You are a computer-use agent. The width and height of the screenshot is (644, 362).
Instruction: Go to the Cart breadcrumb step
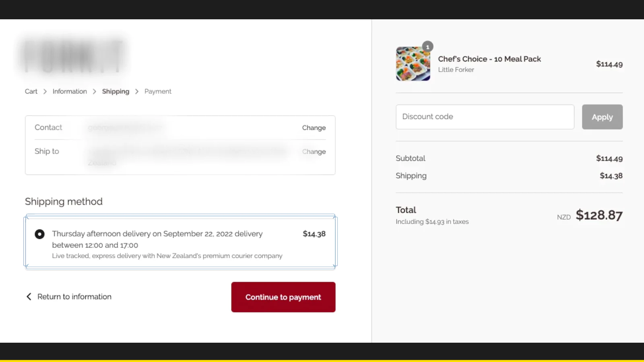(x=31, y=92)
